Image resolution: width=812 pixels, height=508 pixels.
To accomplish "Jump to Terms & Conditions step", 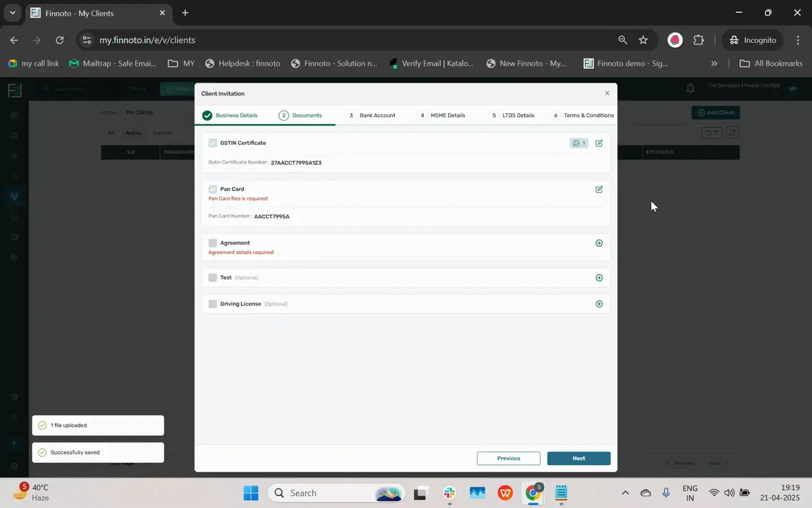I will coord(584,116).
